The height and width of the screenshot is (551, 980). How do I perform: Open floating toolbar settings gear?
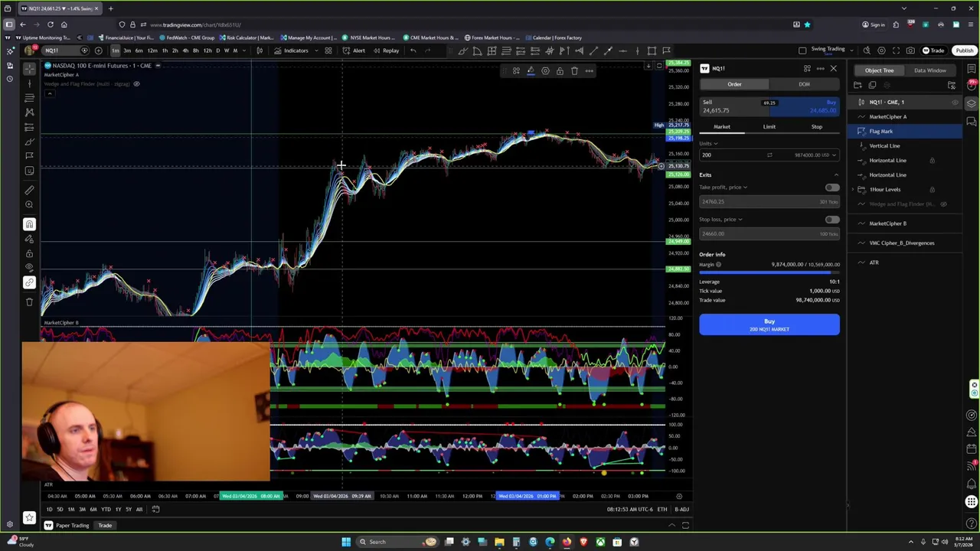click(x=545, y=71)
